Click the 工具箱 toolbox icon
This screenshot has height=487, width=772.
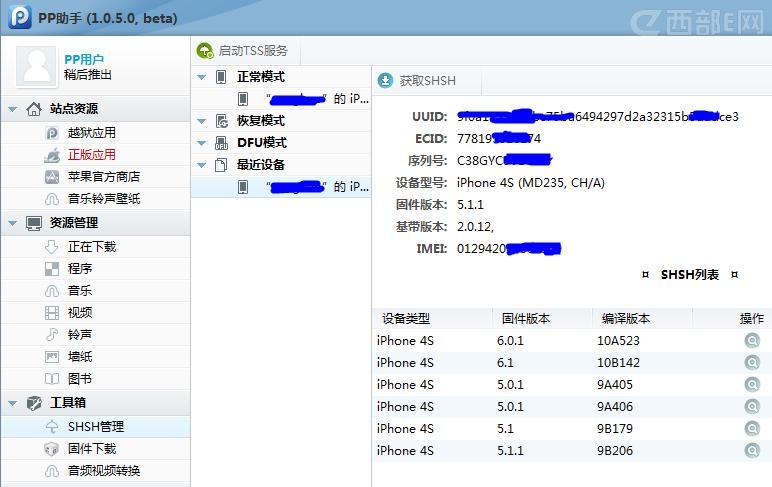[x=34, y=403]
